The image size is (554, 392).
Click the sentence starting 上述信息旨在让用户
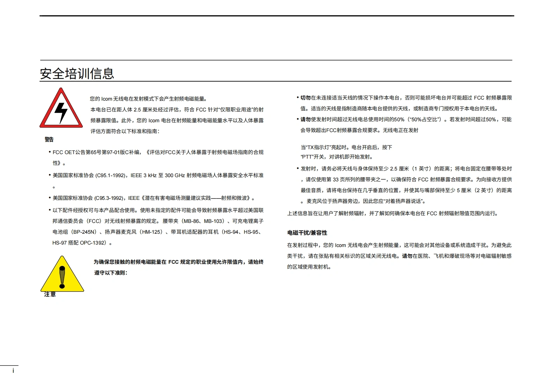[393, 213]
